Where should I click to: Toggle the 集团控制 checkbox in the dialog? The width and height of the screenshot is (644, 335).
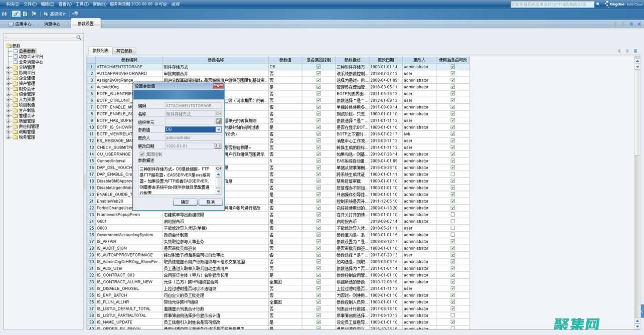click(x=142, y=154)
